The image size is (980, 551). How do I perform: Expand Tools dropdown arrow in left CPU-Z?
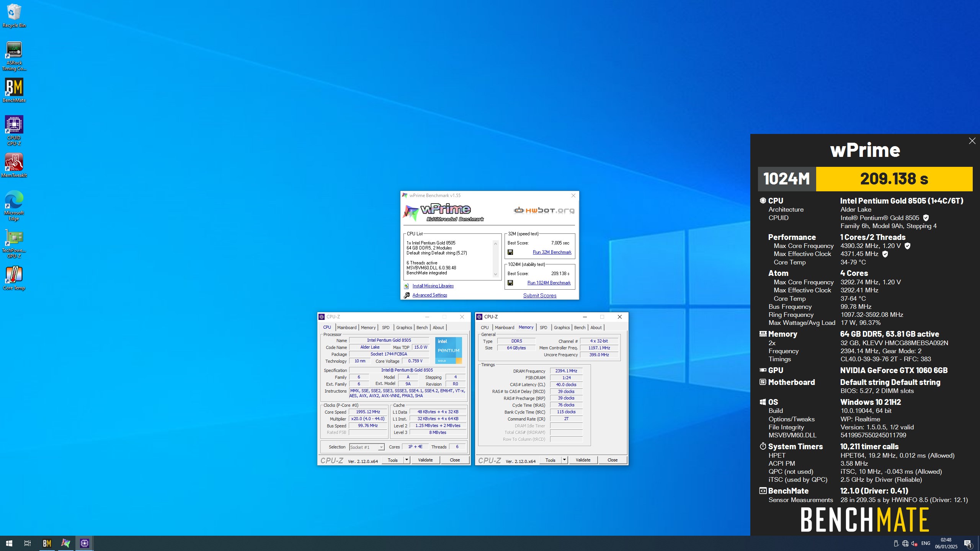[407, 460]
